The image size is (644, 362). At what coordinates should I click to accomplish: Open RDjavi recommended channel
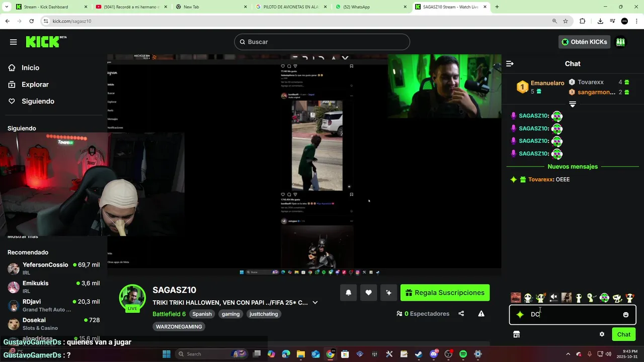point(53,305)
